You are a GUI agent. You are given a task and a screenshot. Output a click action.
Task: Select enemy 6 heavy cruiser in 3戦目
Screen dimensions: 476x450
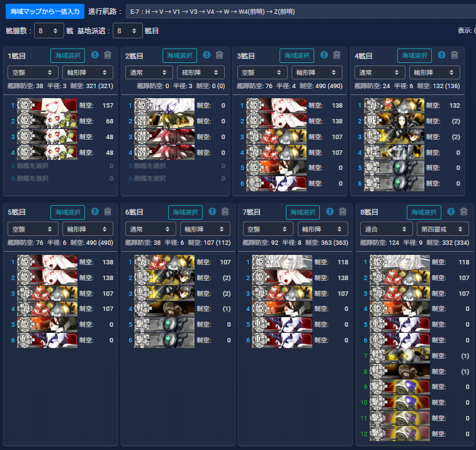276,184
